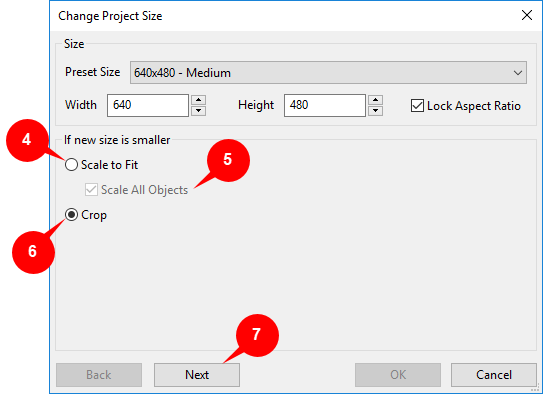This screenshot has height=394, width=543.
Task: Decrease Height using the down arrow
Action: click(375, 111)
